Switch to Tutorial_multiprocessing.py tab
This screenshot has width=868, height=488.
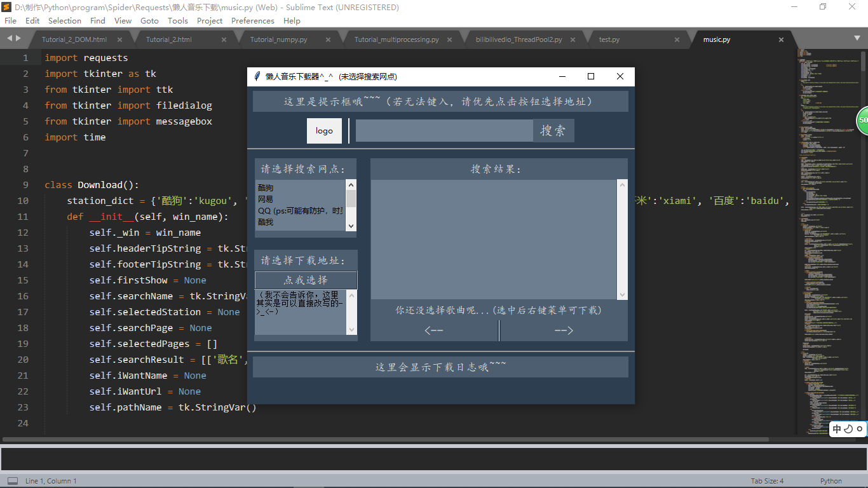[397, 39]
